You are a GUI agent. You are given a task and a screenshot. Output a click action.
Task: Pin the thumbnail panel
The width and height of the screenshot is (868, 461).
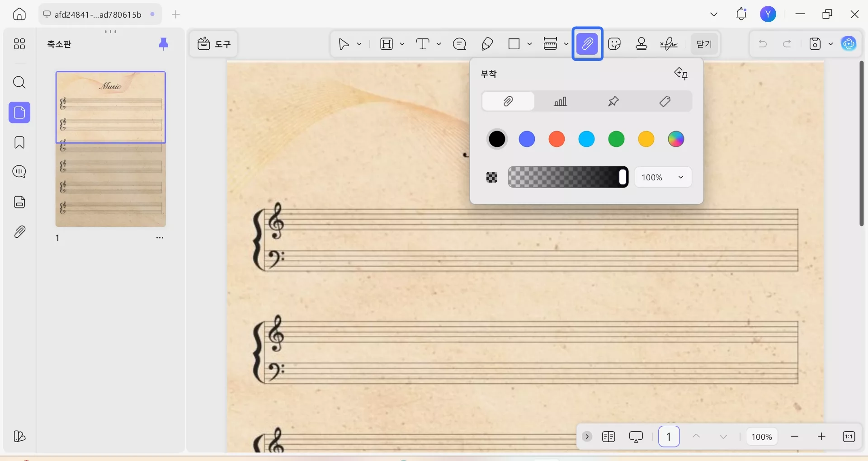[x=163, y=43]
